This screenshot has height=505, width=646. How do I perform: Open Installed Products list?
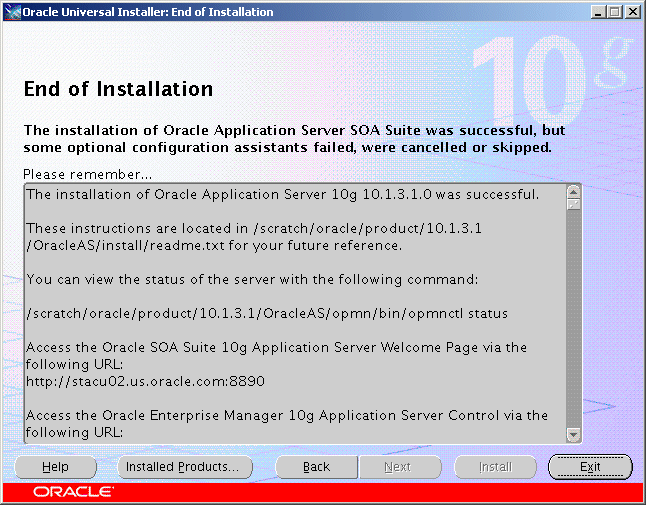[185, 467]
